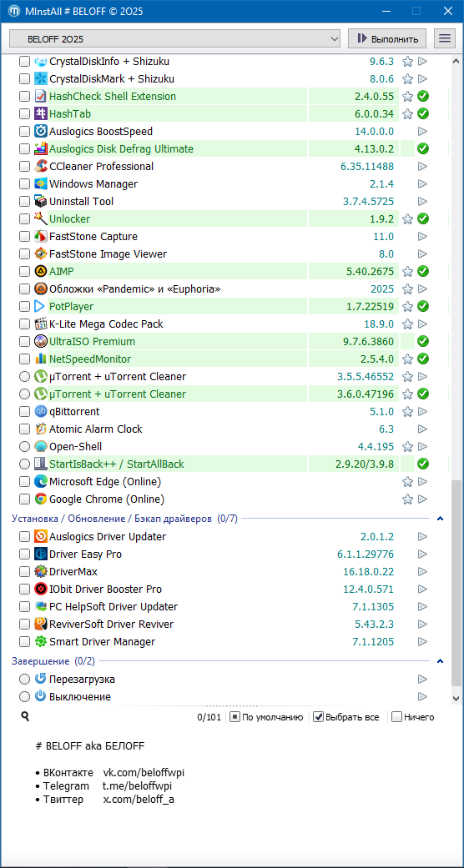Select the Open-Shell radio button

(x=24, y=447)
